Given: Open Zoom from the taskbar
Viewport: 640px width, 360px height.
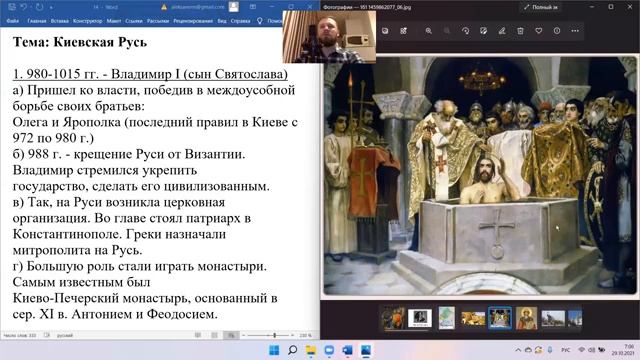Looking at the screenshot, I should [x=329, y=350].
